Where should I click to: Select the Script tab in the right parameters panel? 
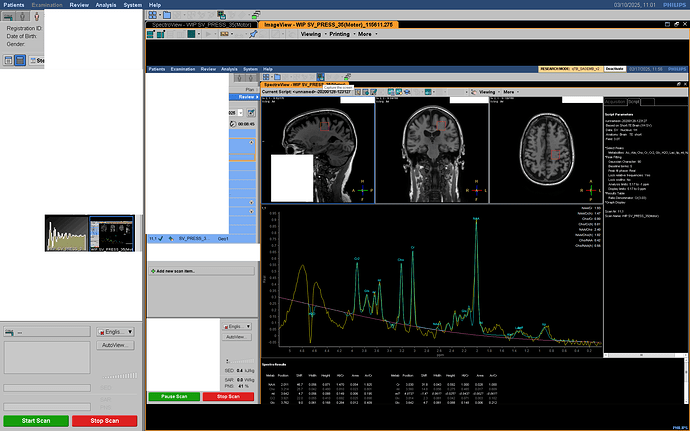[634, 102]
